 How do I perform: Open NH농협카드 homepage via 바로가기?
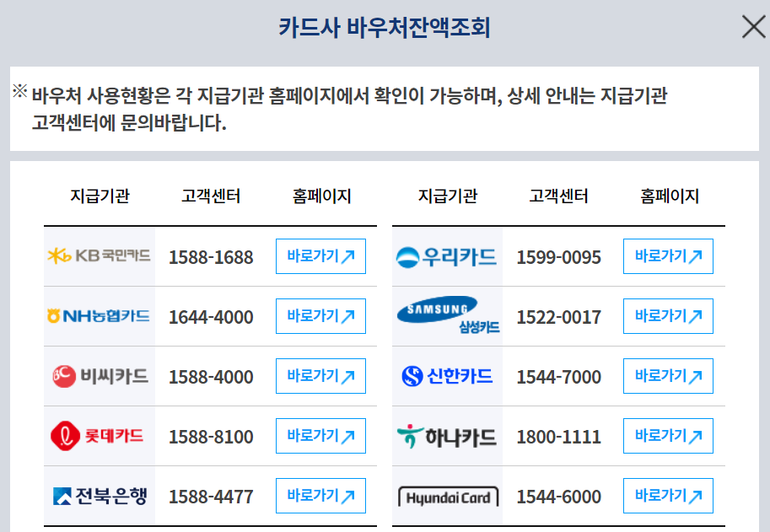(x=320, y=316)
